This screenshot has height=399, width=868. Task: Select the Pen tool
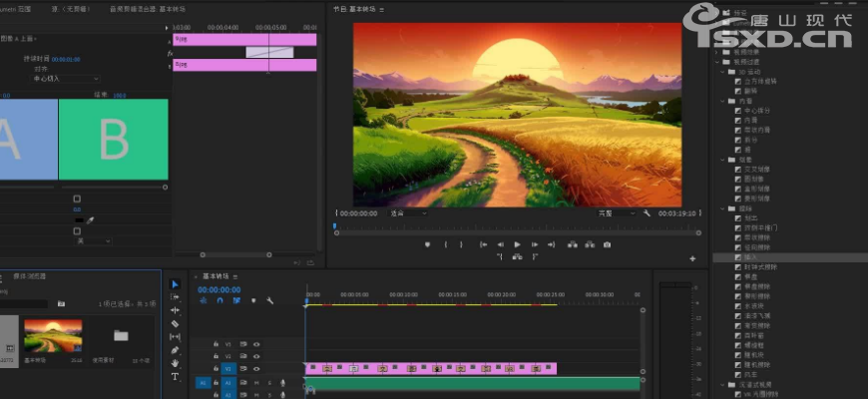tap(175, 350)
